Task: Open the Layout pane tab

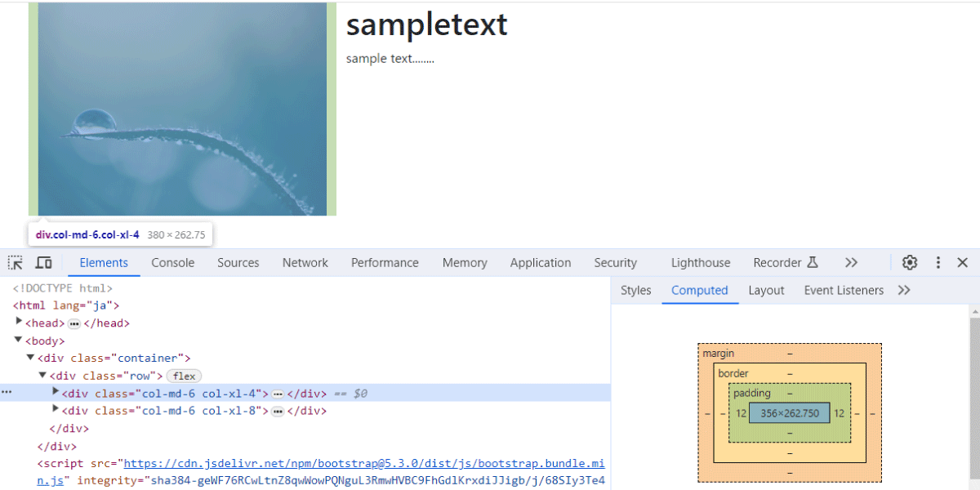Action: 766,291
